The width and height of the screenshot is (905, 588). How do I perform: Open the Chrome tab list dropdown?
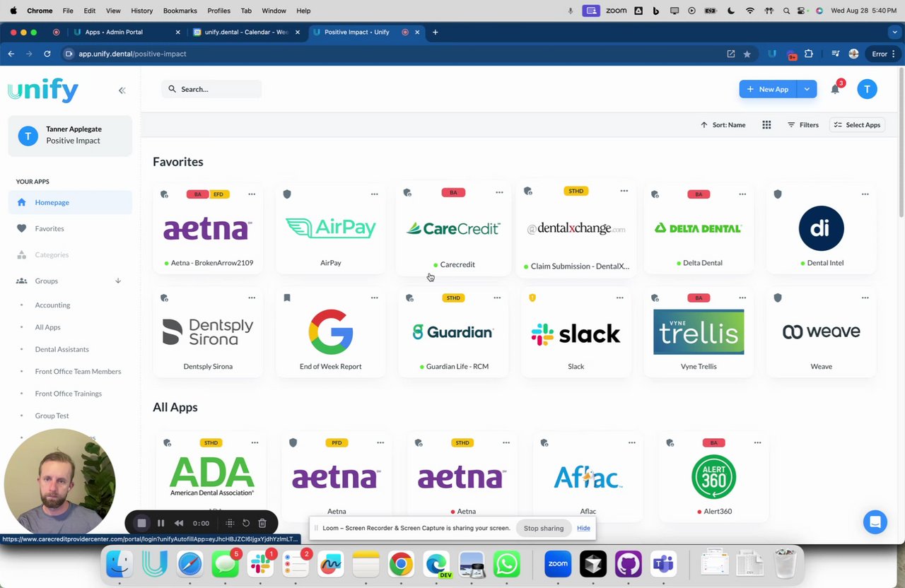coord(895,32)
